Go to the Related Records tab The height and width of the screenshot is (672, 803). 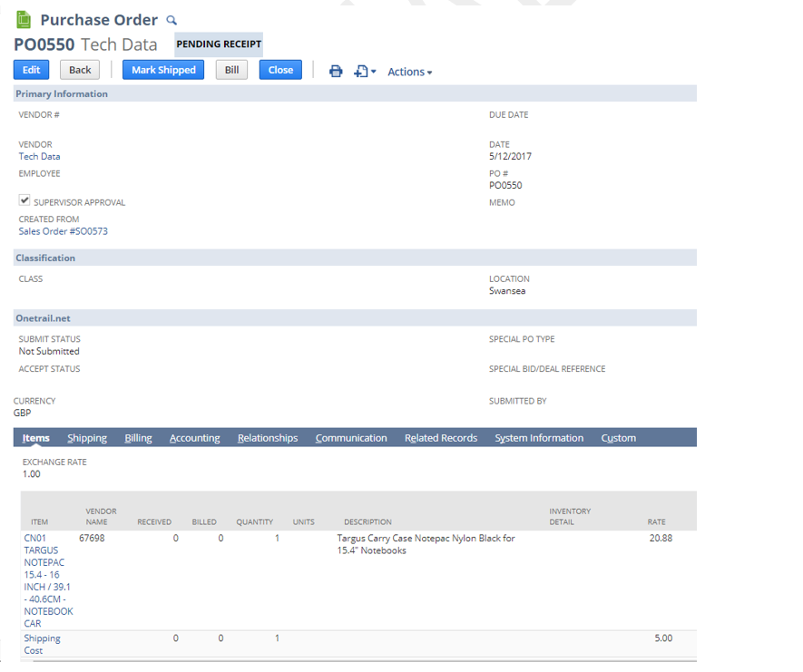440,438
